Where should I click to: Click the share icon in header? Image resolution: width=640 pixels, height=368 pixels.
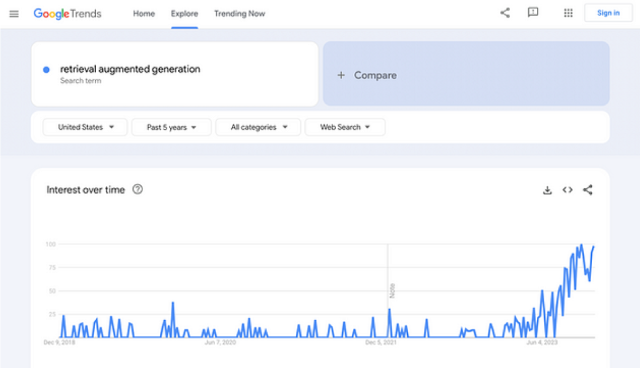(x=505, y=13)
